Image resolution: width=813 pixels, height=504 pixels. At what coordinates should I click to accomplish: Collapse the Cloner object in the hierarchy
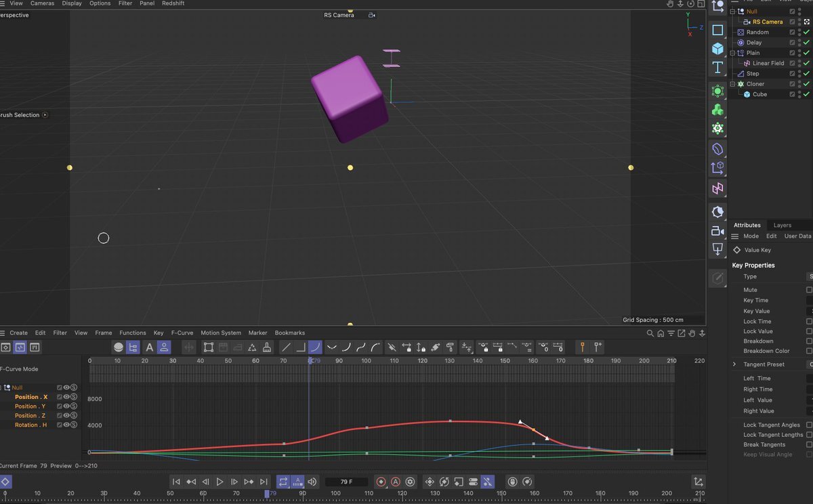tap(732, 84)
